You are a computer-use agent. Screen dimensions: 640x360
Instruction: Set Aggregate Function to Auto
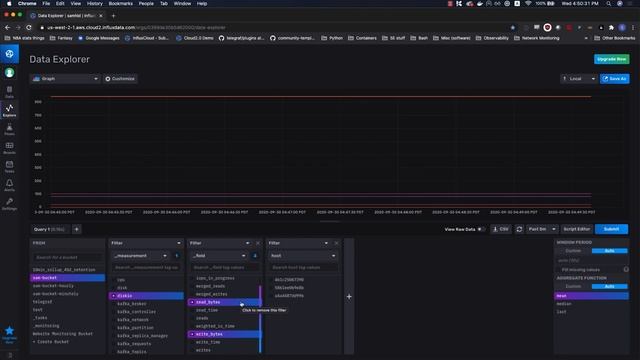coord(609,287)
